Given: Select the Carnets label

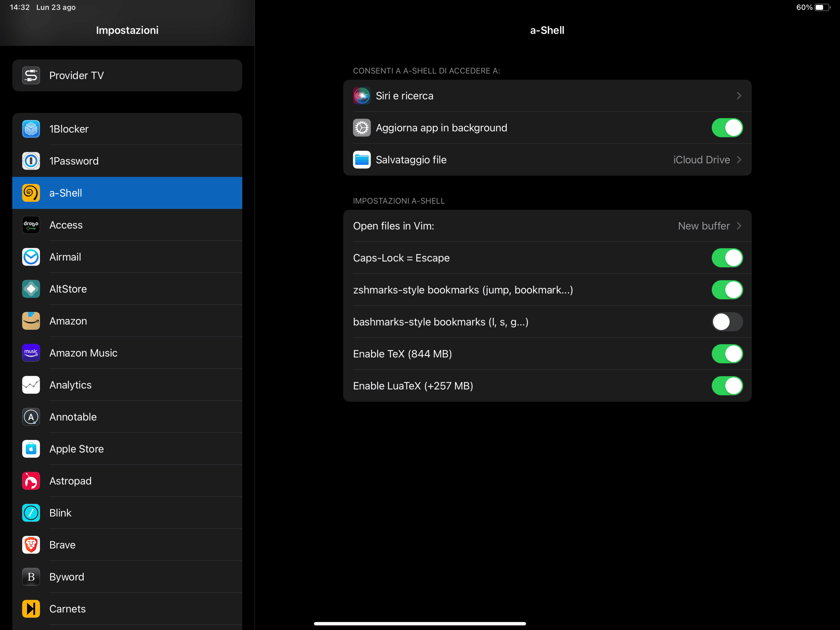Looking at the screenshot, I should coord(68,609).
